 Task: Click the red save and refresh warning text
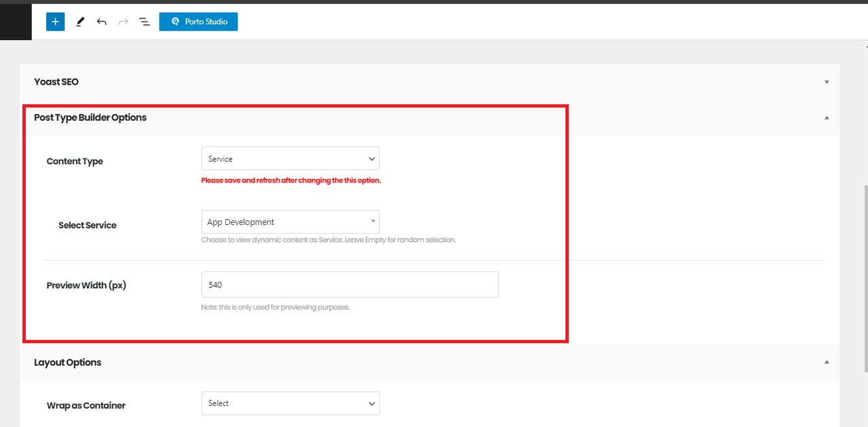[x=291, y=181]
